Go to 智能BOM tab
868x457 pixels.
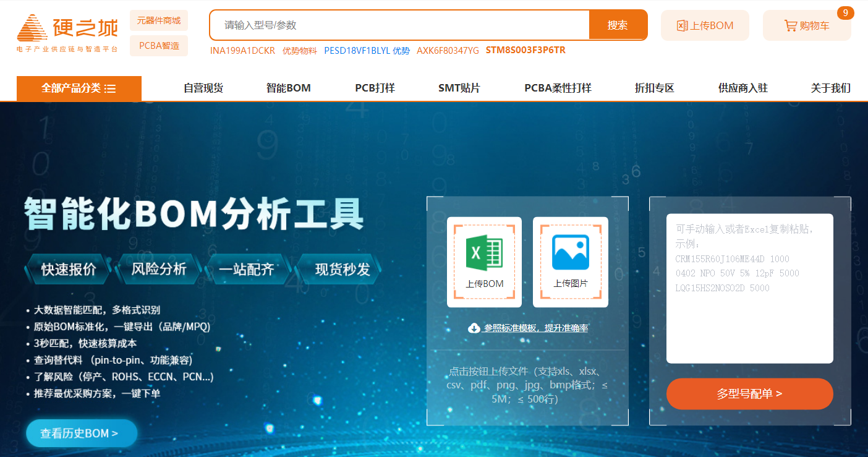pos(289,88)
